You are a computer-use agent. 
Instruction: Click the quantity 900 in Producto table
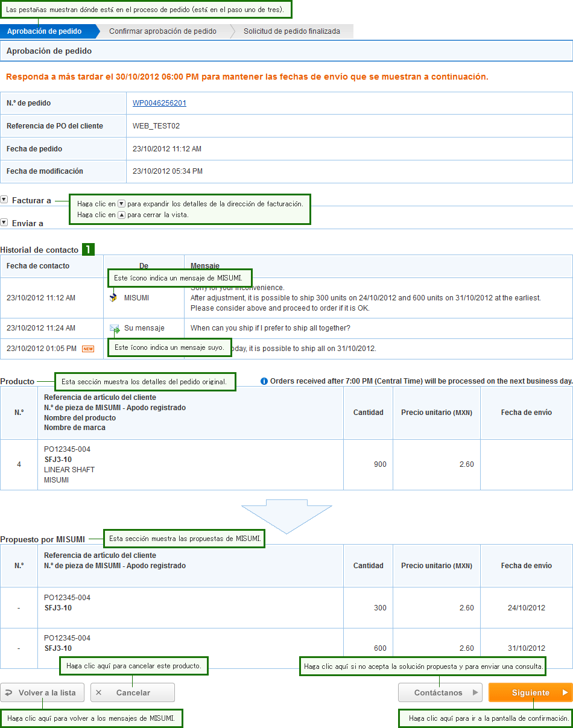click(x=380, y=464)
